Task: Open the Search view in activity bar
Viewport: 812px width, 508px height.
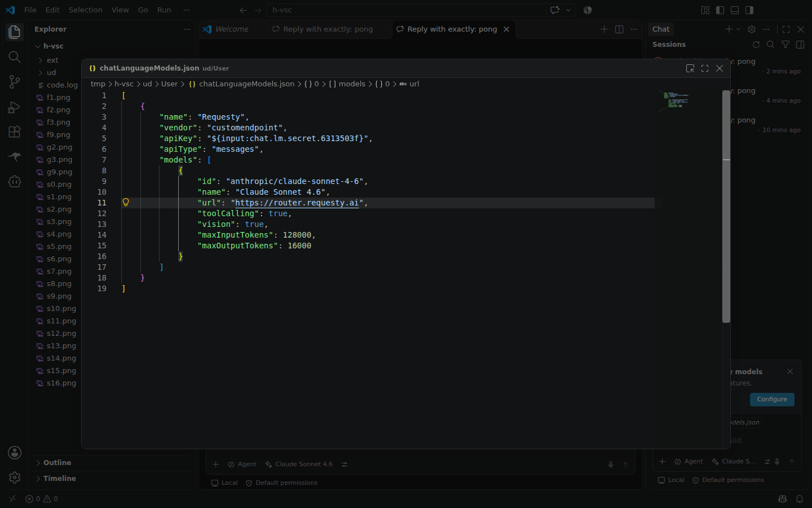Action: pos(15,57)
